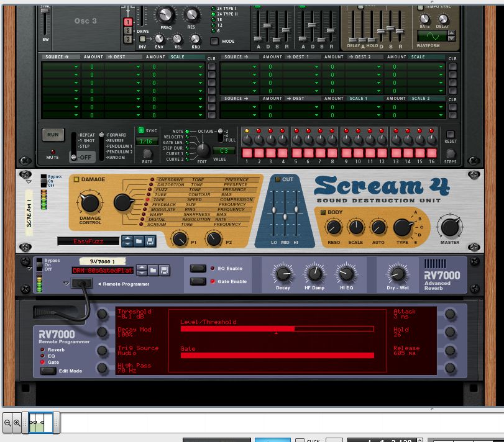Click the Body AUTO knob
The width and height of the screenshot is (504, 442).
(x=378, y=227)
